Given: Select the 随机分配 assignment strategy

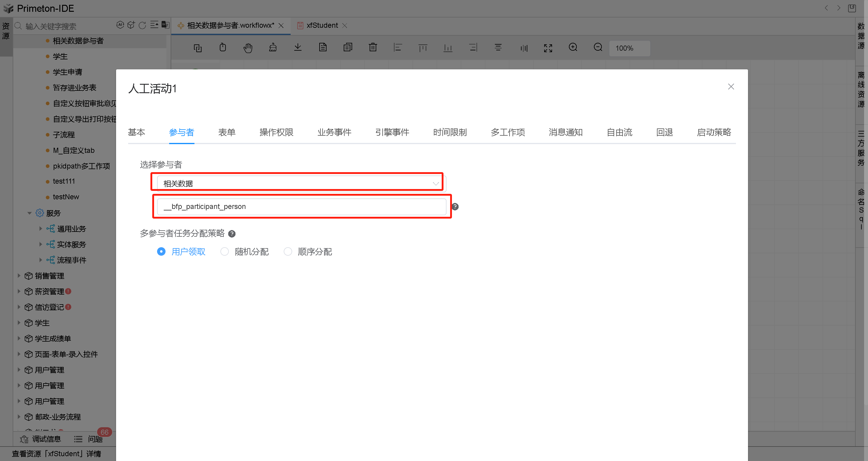Looking at the screenshot, I should (224, 251).
